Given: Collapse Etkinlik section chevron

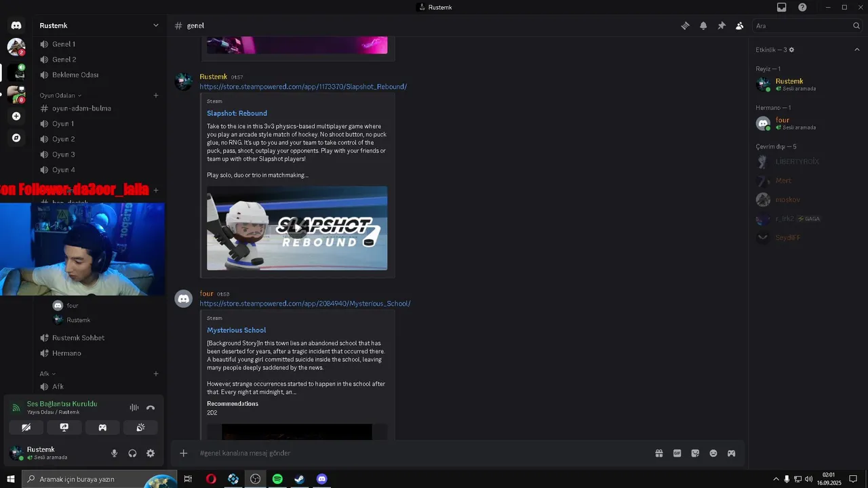Looking at the screenshot, I should 857,49.
